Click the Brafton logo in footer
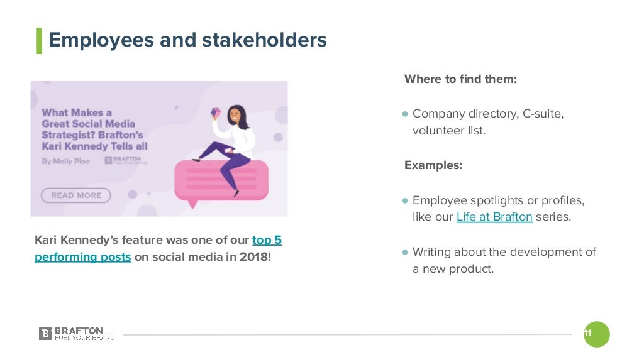The height and width of the screenshot is (362, 644). pos(77,334)
